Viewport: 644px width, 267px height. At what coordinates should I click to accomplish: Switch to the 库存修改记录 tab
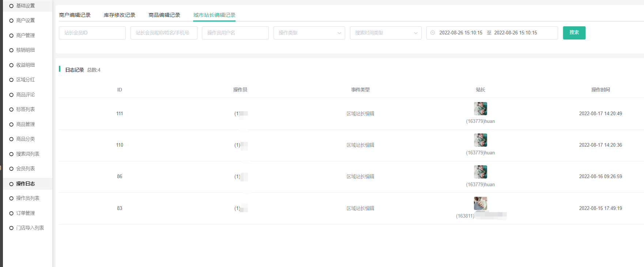click(x=119, y=15)
